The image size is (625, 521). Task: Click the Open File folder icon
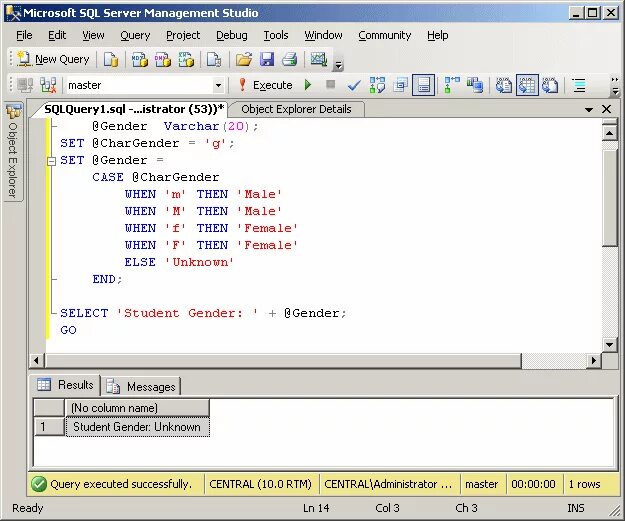click(244, 60)
